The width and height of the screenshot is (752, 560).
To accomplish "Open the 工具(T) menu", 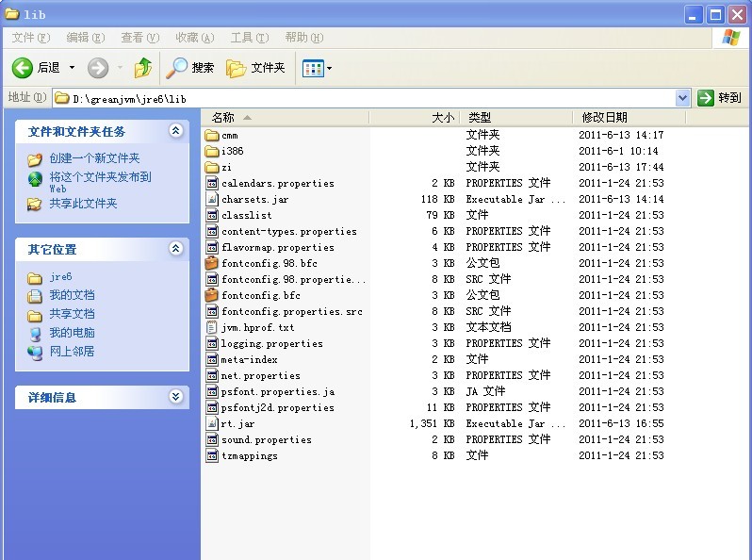I will [248, 38].
